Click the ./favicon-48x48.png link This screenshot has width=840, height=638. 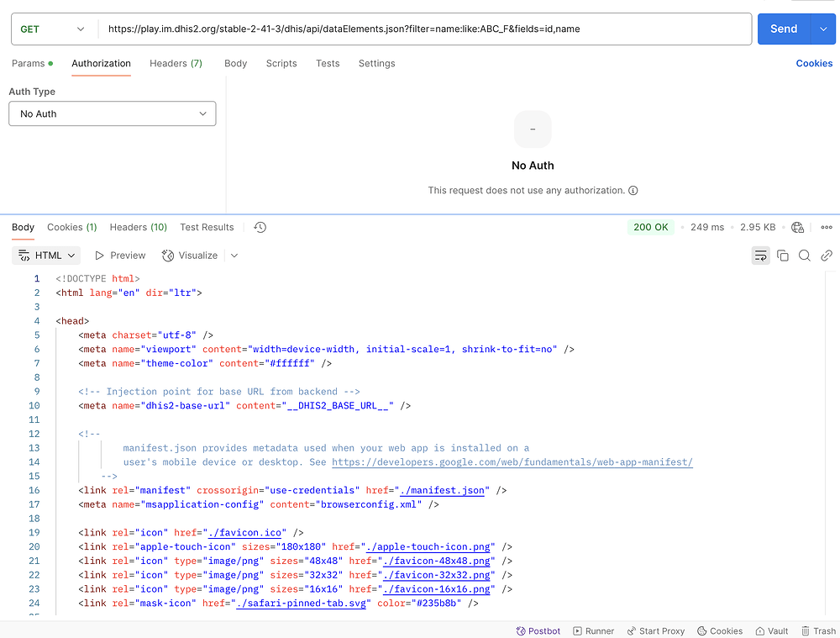(x=437, y=561)
